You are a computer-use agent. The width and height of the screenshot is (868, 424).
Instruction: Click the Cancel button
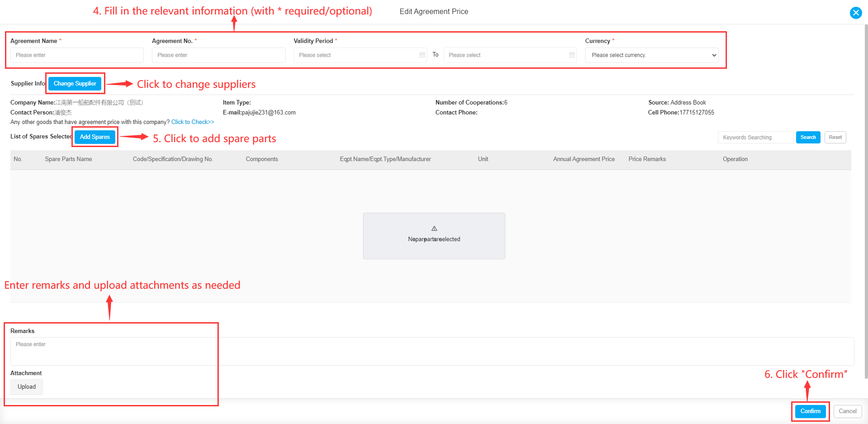point(848,411)
